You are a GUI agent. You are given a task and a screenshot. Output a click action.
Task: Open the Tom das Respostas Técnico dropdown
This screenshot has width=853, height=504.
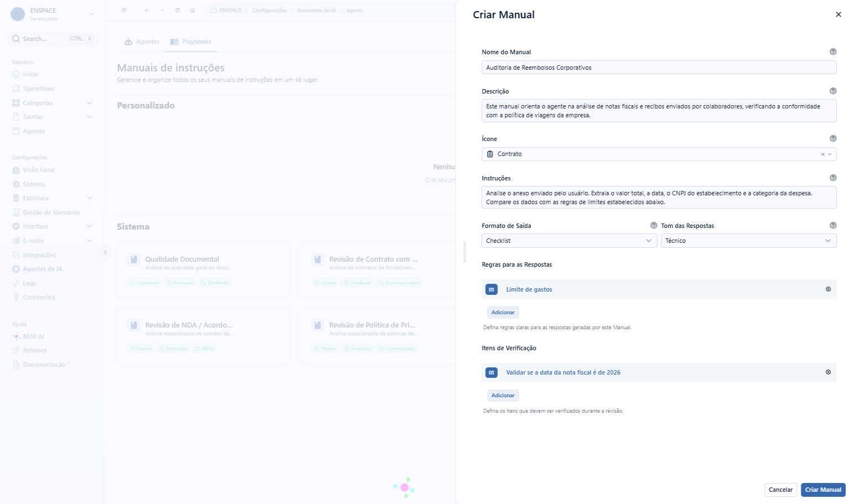(748, 241)
